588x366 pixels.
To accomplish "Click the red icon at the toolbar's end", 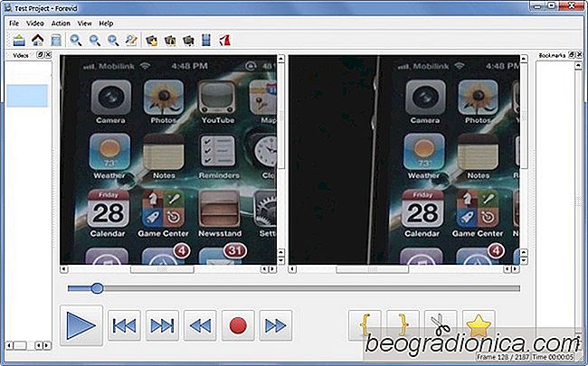I will point(224,40).
